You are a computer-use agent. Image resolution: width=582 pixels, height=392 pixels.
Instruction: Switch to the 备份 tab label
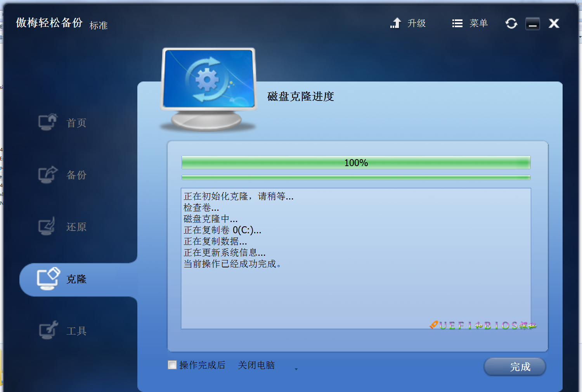click(x=76, y=175)
